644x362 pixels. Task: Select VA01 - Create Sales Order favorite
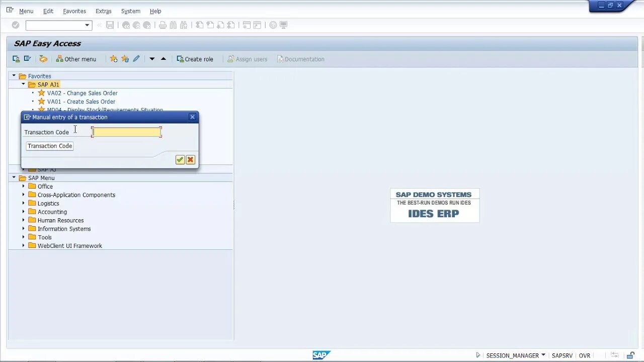click(x=81, y=102)
